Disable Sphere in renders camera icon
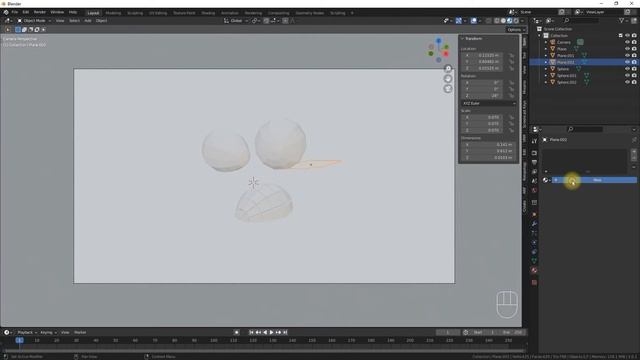This screenshot has width=640, height=360. click(634, 69)
